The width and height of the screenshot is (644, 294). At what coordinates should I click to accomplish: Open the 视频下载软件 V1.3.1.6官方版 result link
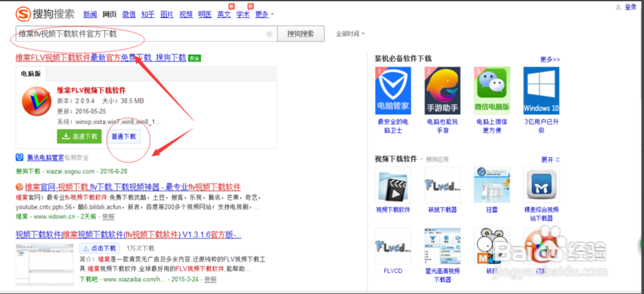[x=128, y=235]
